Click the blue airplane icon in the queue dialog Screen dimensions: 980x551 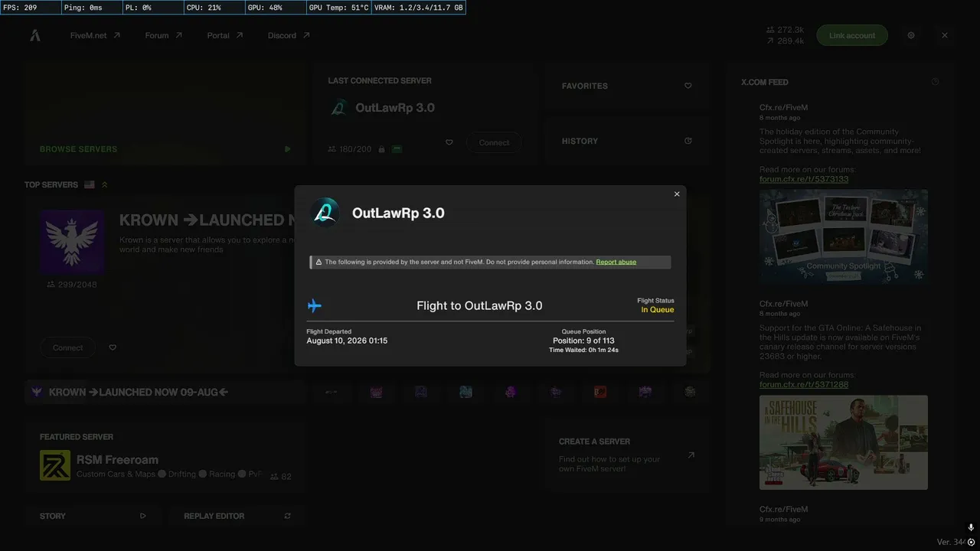tap(314, 306)
